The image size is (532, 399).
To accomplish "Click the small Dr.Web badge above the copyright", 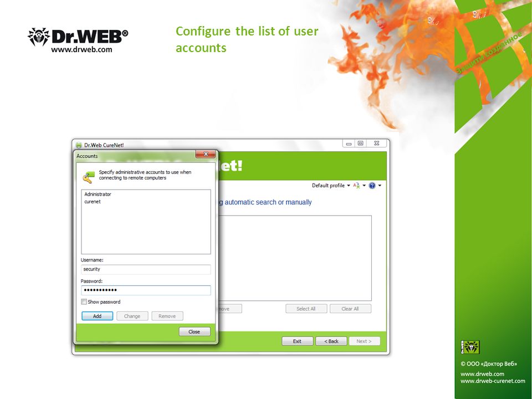I will point(470,347).
